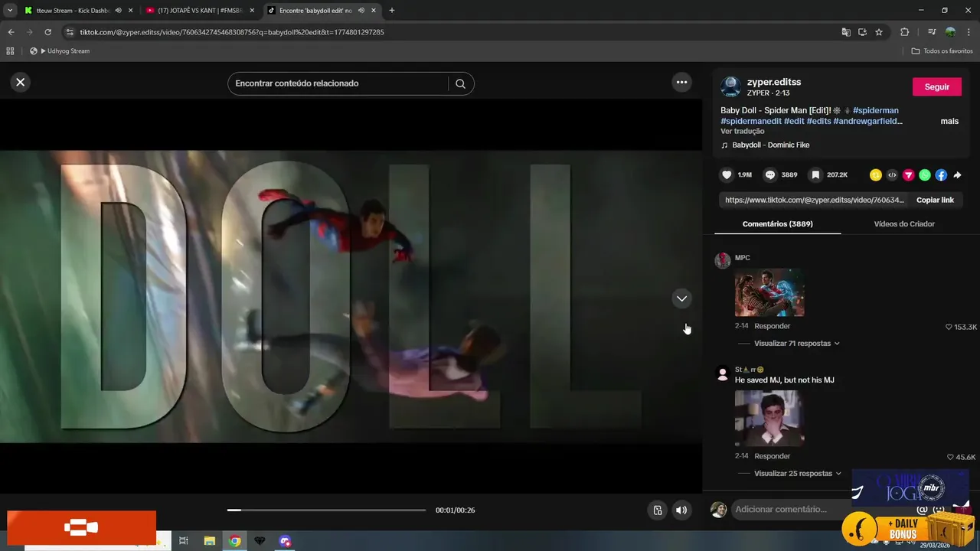The height and width of the screenshot is (551, 980).
Task: Open the #spidermanedit hashtag
Action: [x=751, y=121]
